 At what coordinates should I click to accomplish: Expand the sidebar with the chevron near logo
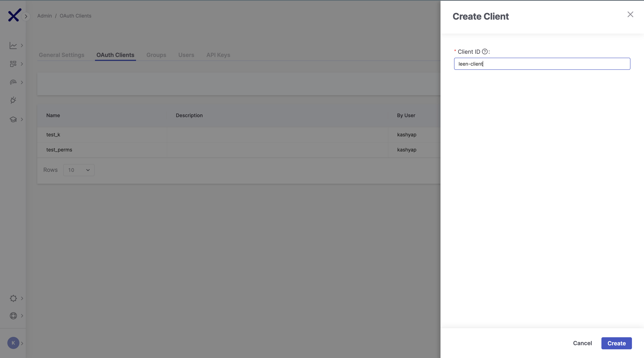pyautogui.click(x=26, y=16)
